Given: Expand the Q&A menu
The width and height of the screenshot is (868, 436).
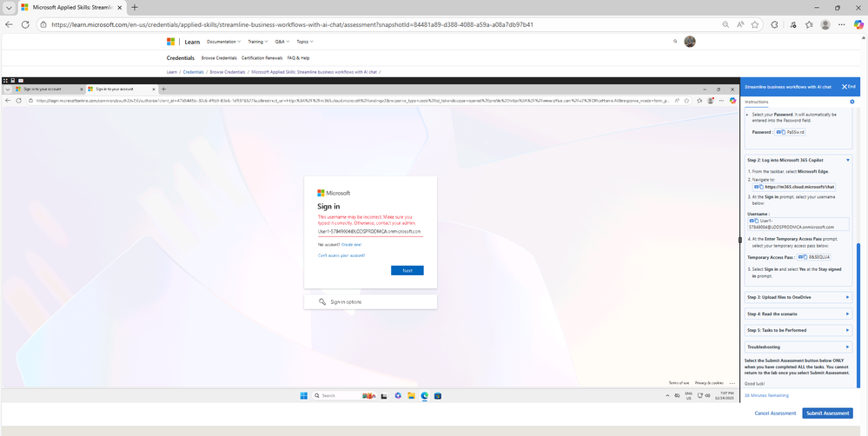Looking at the screenshot, I should click(x=282, y=42).
